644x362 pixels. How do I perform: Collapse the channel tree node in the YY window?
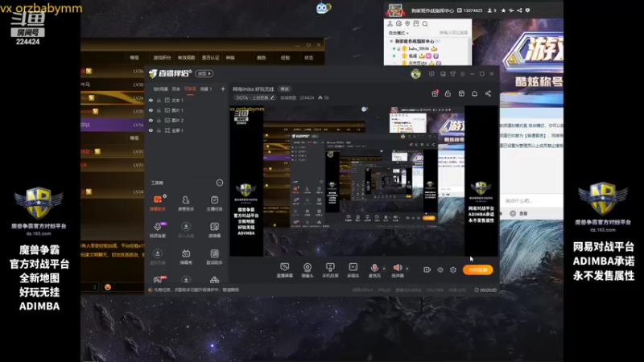click(391, 42)
